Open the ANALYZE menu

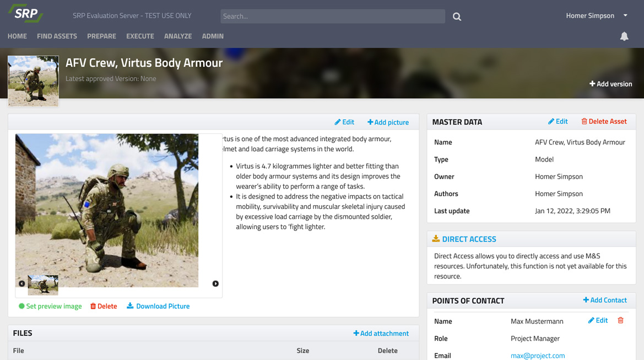[178, 36]
